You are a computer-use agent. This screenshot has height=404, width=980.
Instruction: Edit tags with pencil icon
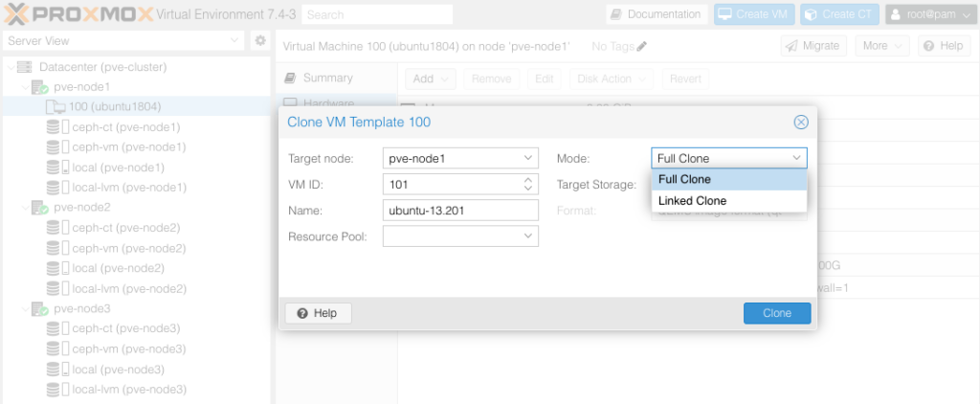tap(642, 46)
